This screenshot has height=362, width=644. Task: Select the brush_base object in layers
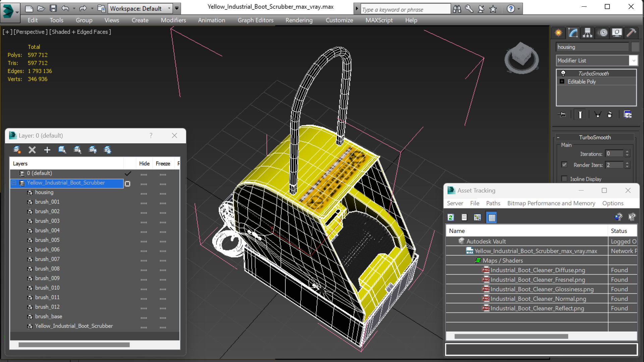pyautogui.click(x=49, y=316)
